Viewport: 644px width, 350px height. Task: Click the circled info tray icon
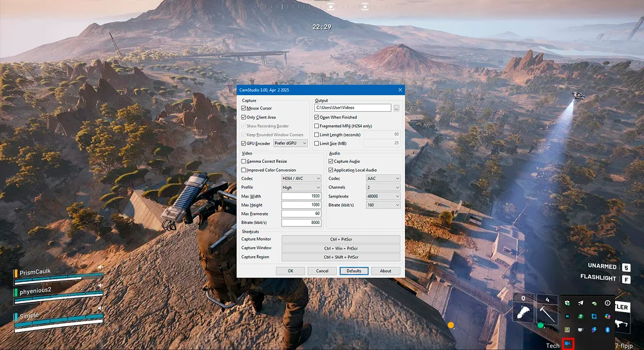pyautogui.click(x=607, y=303)
